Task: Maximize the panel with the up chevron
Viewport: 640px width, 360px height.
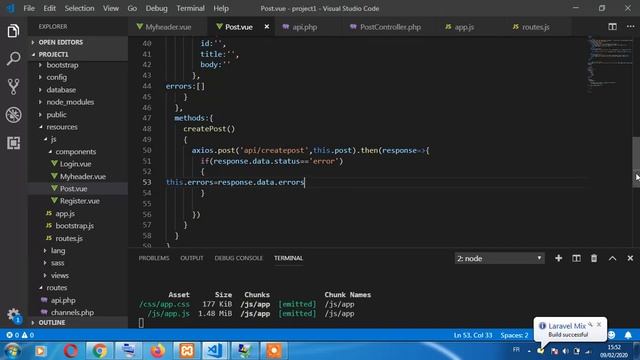Action: [x=612, y=258]
